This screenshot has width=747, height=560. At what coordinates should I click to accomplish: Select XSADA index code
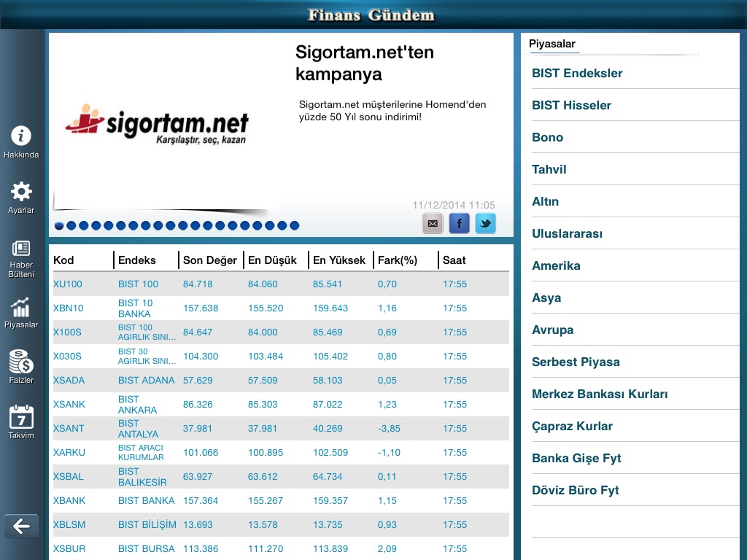pos(69,381)
